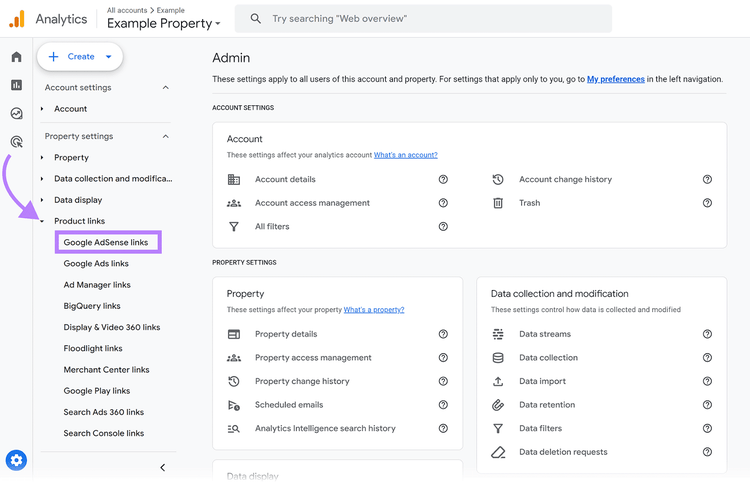Open Account change history setting
Image resolution: width=750 pixels, height=485 pixels.
click(565, 179)
